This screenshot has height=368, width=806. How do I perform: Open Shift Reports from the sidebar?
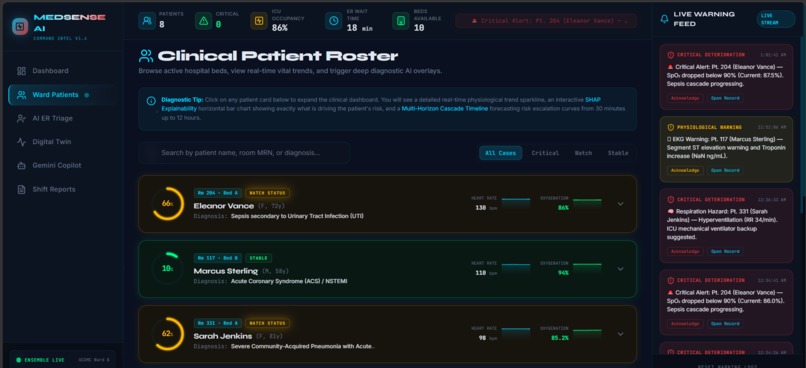point(63,189)
